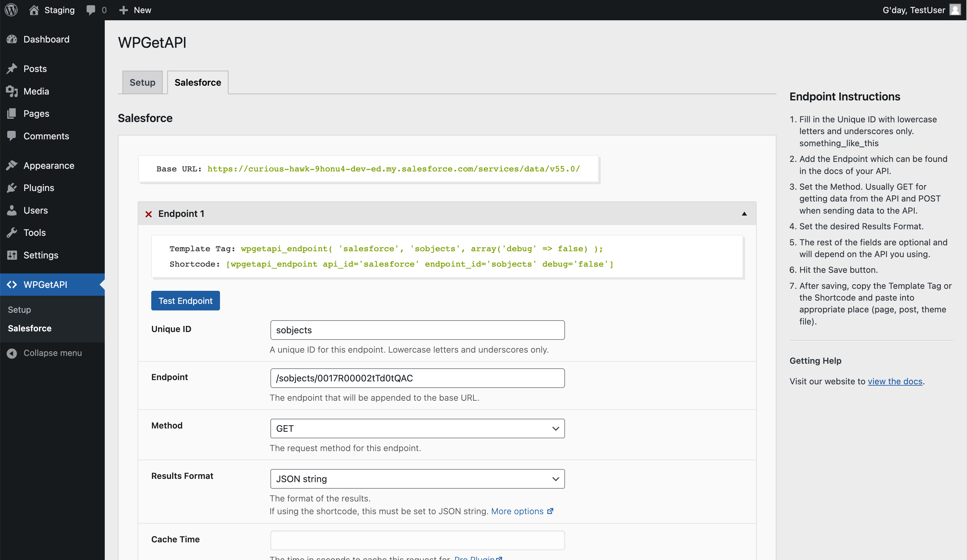The image size is (967, 560).
Task: Click the Comments sidebar bubble icon
Action: [x=12, y=136]
